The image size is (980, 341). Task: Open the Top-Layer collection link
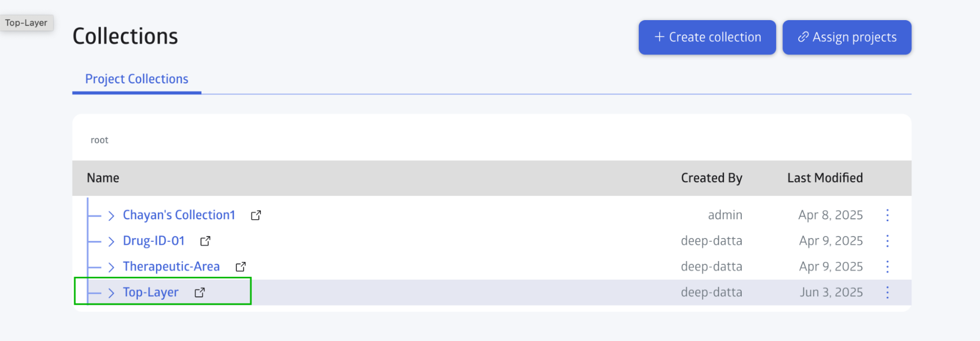pos(151,292)
